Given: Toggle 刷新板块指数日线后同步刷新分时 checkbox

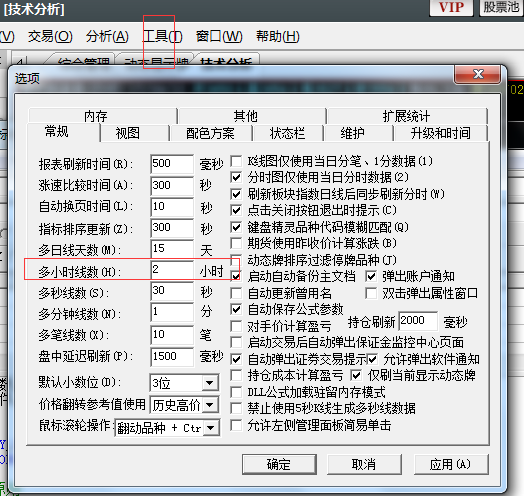Looking at the screenshot, I should coord(236,194).
